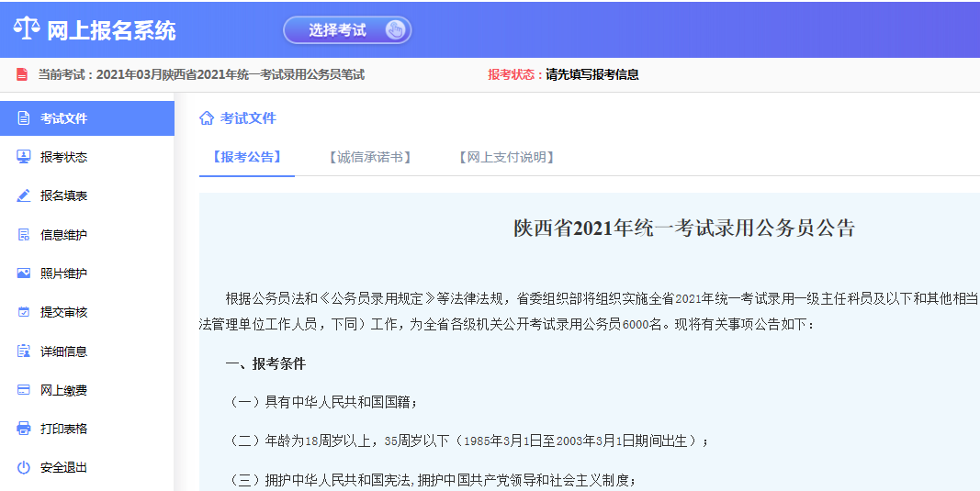Image resolution: width=980 pixels, height=491 pixels.
Task: Click the file-search icon beside 信息维护
Action: [24, 235]
